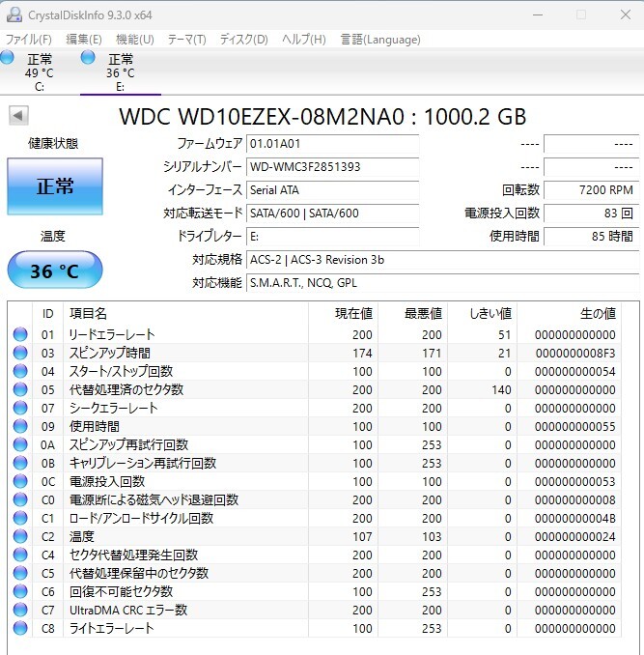The width and height of the screenshot is (644, 655).
Task: Click the status icon for ID C5 row
Action: 20,574
